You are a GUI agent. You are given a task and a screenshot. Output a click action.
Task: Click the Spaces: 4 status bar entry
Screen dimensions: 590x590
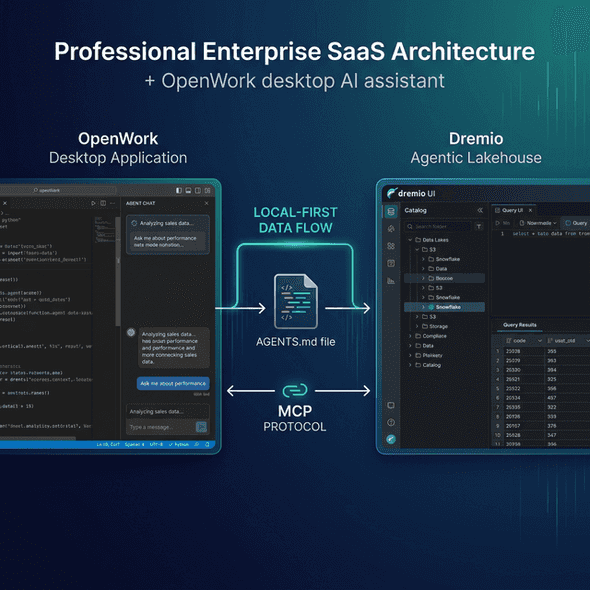coord(134,444)
